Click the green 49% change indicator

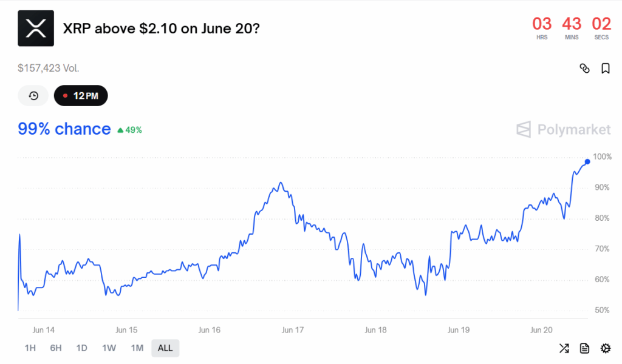[129, 130]
